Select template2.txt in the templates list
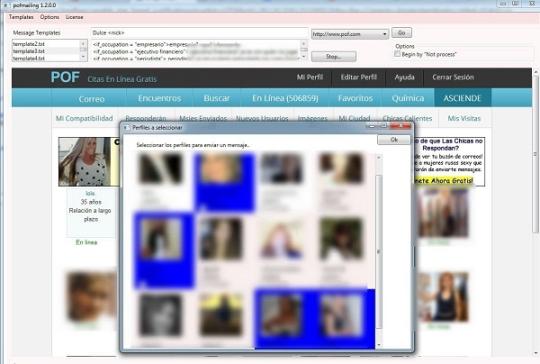The width and height of the screenshot is (540, 364). point(29,44)
